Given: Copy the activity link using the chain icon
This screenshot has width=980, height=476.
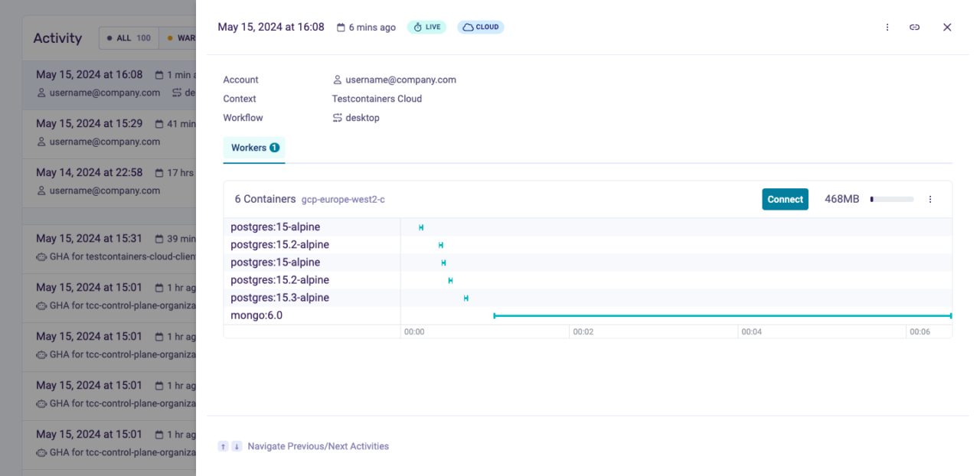Looking at the screenshot, I should pyautogui.click(x=914, y=27).
